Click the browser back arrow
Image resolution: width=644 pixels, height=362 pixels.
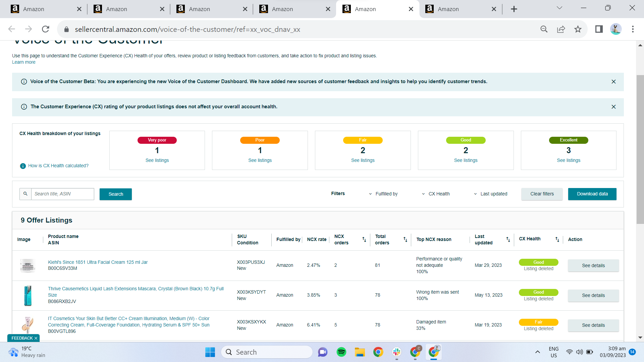pyautogui.click(x=12, y=29)
